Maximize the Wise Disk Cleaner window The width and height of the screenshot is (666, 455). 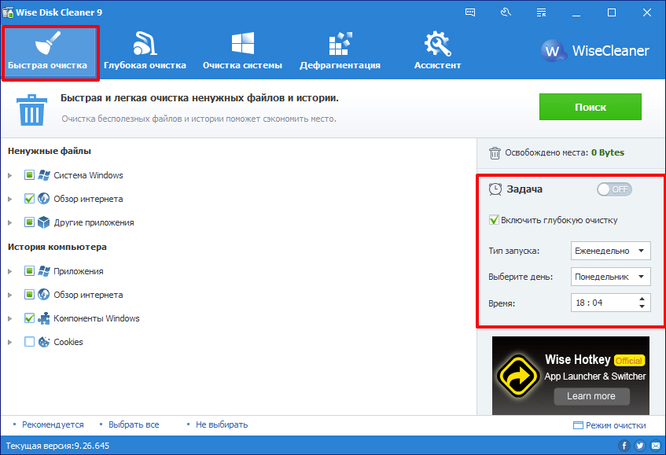(x=612, y=12)
